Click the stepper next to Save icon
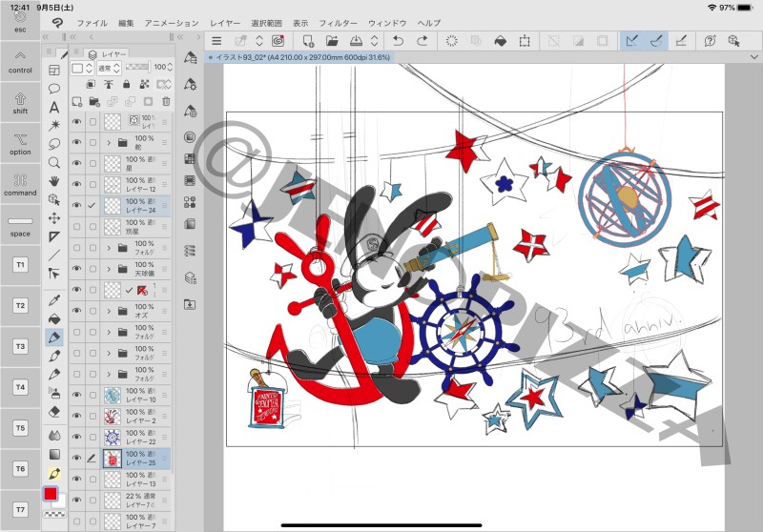The height and width of the screenshot is (532, 763). pyautogui.click(x=374, y=41)
